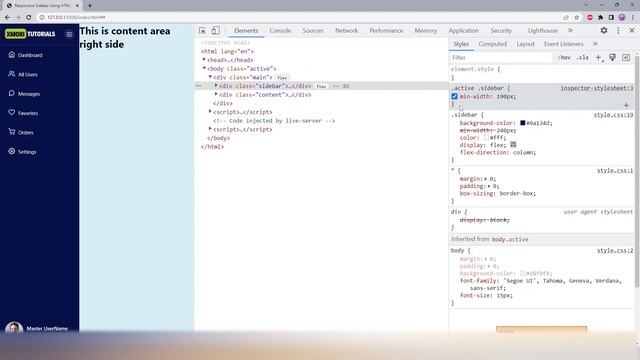
Task: Click the Styles Filter input field
Action: pos(501,58)
